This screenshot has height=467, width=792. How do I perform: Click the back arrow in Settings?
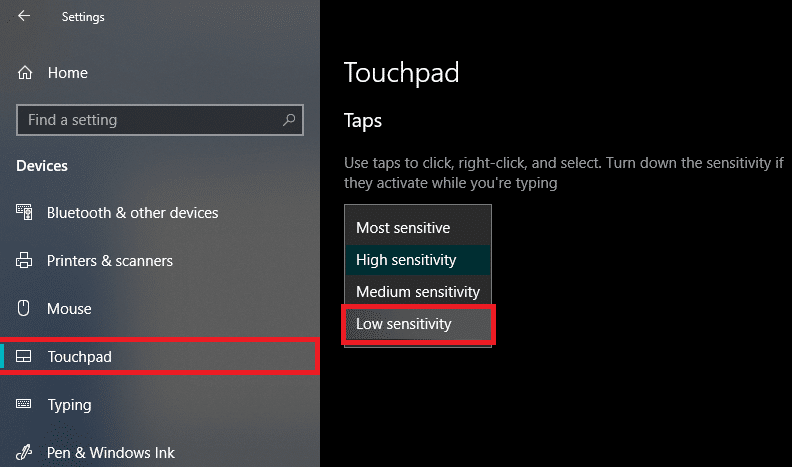pyautogui.click(x=24, y=17)
